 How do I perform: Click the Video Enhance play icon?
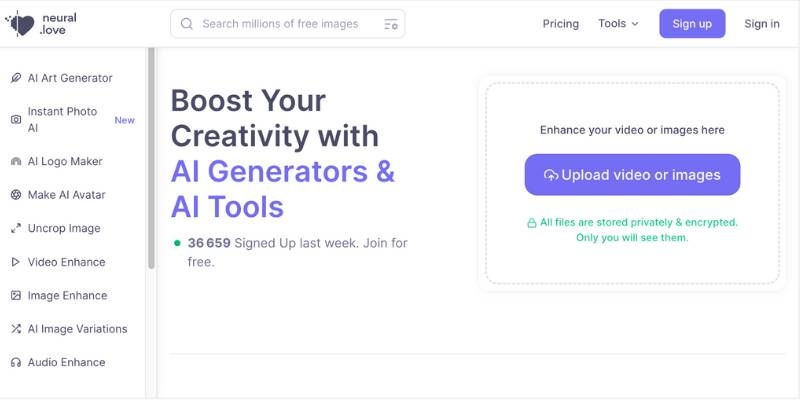tap(16, 262)
